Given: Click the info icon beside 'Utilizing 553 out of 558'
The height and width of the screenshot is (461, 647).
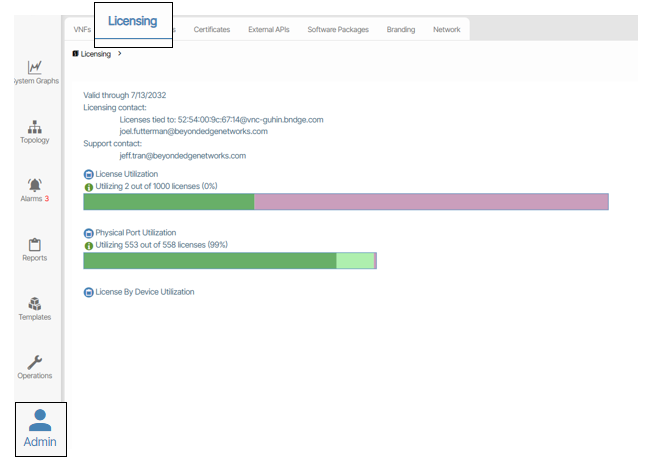Looking at the screenshot, I should [x=88, y=245].
